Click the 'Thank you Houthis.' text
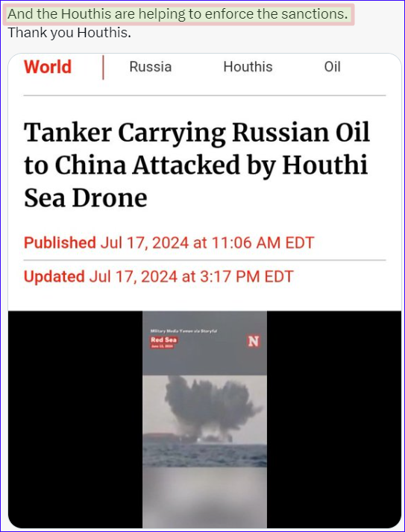 tap(69, 33)
